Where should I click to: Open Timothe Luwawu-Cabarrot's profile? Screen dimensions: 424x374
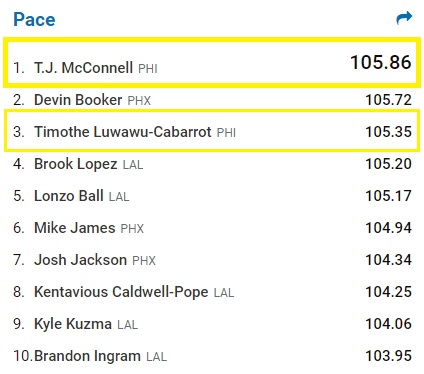tap(123, 132)
